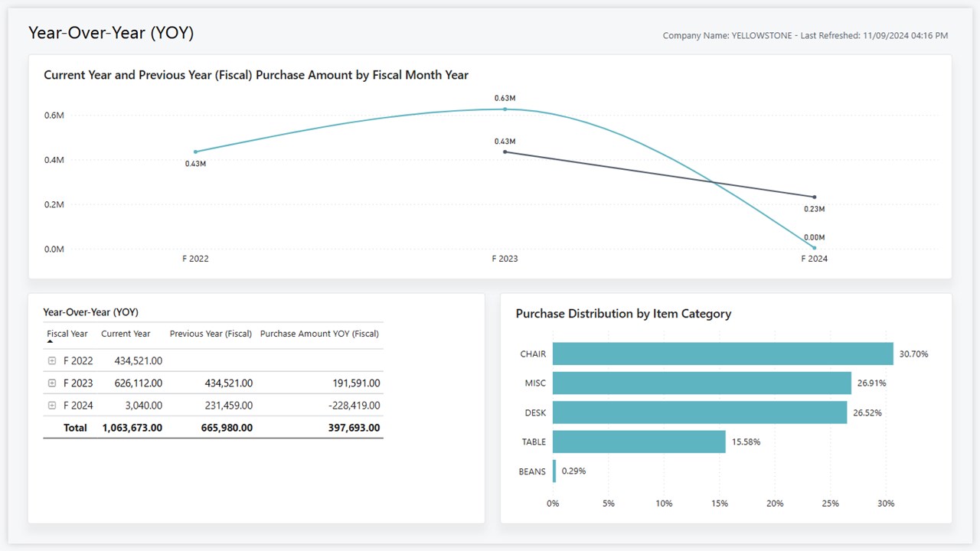980x551 pixels.
Task: Click the 15.58% label beside TABLE
Action: (x=746, y=442)
